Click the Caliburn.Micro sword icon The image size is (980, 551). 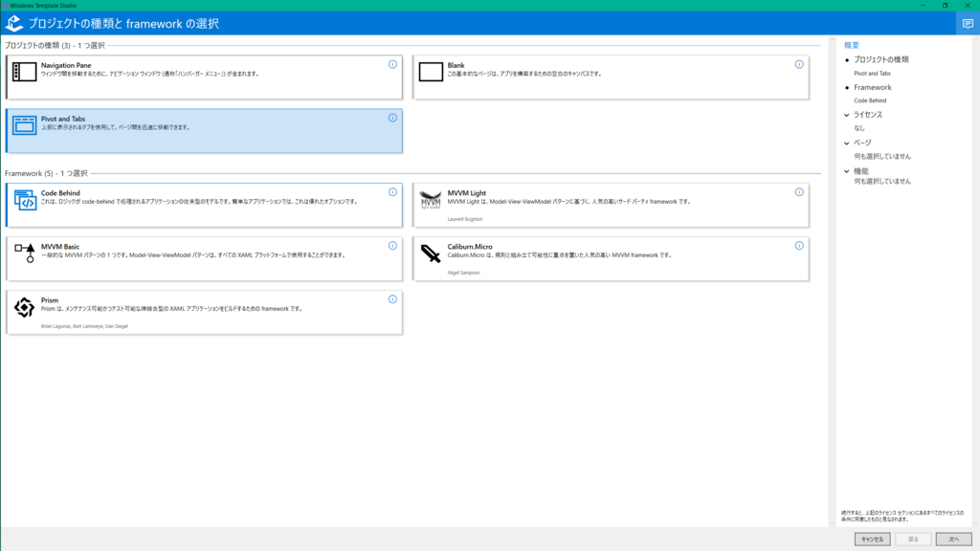[x=431, y=253]
